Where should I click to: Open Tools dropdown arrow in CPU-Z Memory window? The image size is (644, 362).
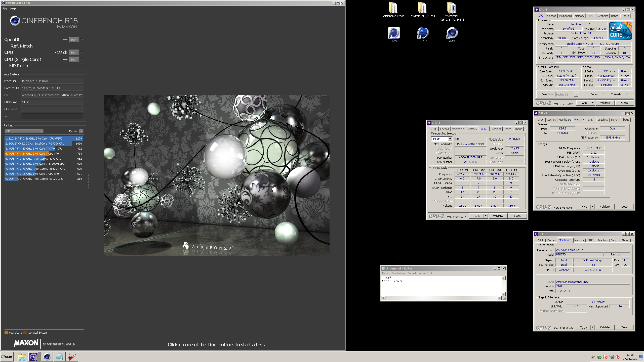(x=592, y=207)
